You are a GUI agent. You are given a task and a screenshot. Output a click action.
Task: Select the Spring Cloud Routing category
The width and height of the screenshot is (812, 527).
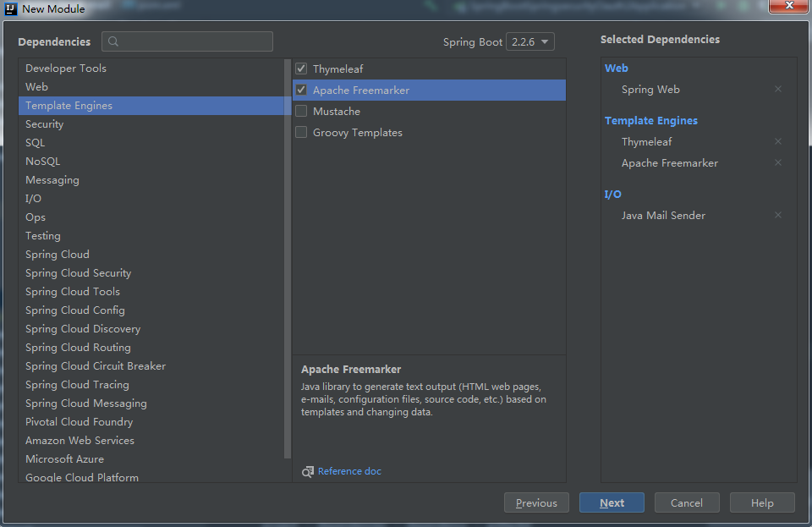pos(151,348)
